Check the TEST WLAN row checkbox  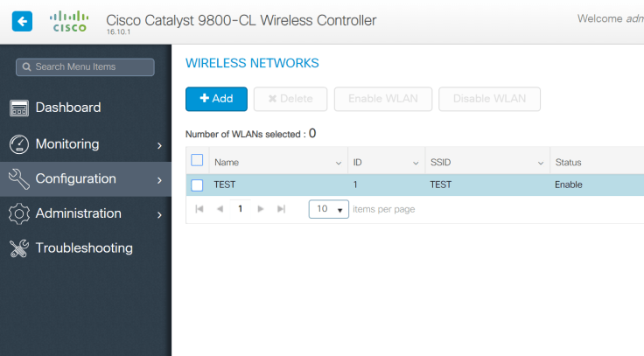197,185
